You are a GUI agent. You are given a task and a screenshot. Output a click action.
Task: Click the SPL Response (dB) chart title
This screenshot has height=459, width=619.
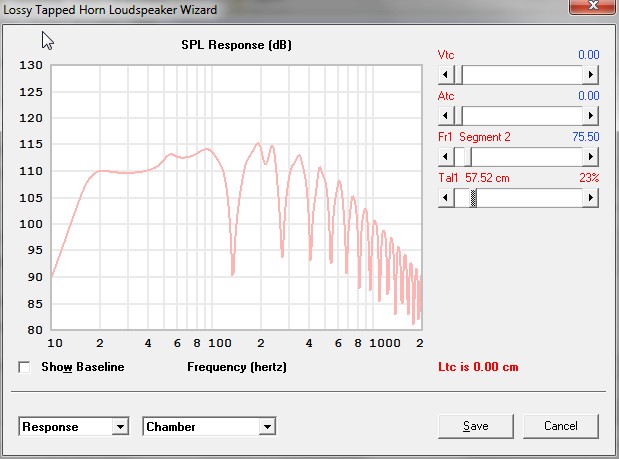[x=236, y=45]
